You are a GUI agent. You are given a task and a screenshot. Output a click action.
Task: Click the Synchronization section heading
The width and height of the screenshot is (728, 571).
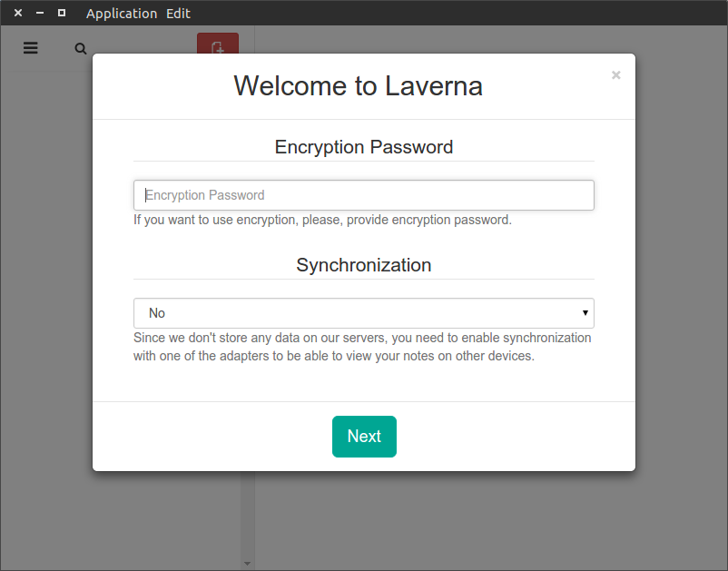coord(363,265)
